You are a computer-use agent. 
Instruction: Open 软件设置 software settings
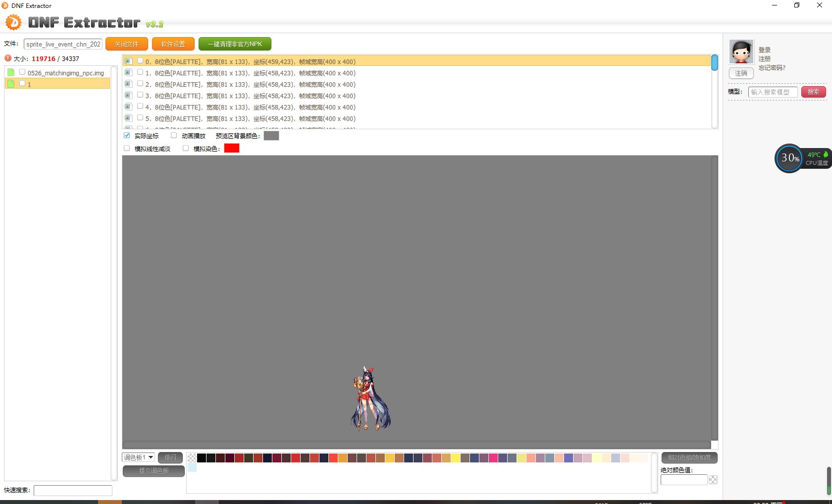pyautogui.click(x=173, y=44)
